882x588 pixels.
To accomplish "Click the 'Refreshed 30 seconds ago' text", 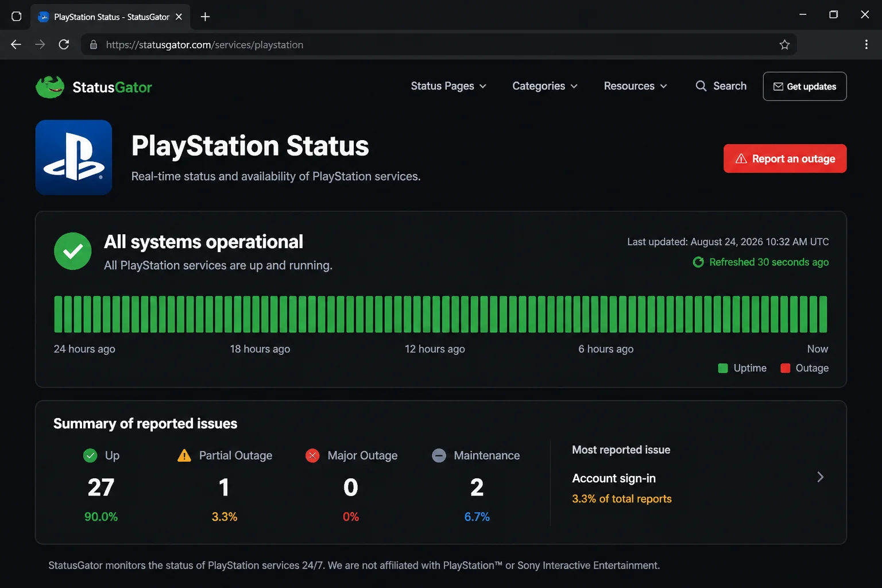I will (769, 262).
